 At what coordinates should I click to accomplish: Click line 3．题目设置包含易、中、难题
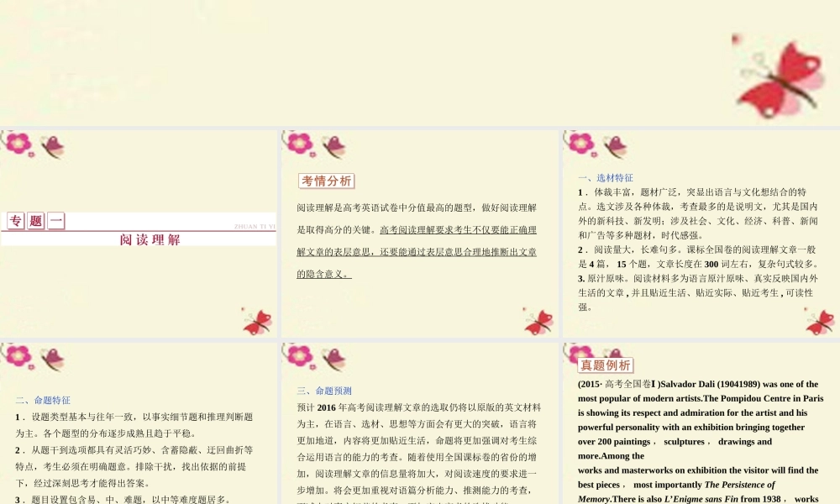(x=123, y=499)
